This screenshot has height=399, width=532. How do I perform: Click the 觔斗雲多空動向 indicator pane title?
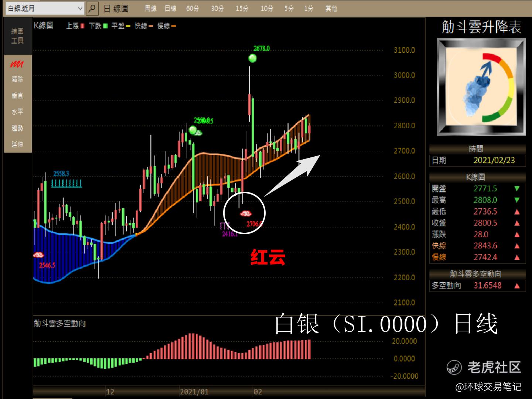[x=60, y=324]
